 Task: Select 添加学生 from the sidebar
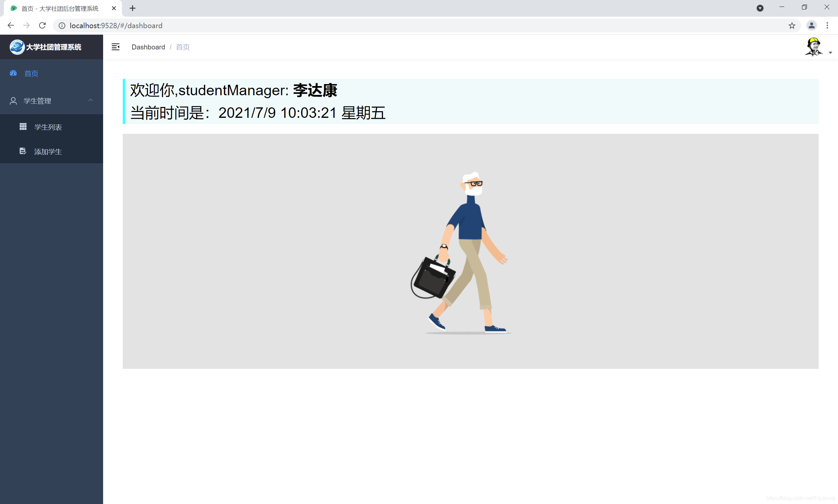47,151
